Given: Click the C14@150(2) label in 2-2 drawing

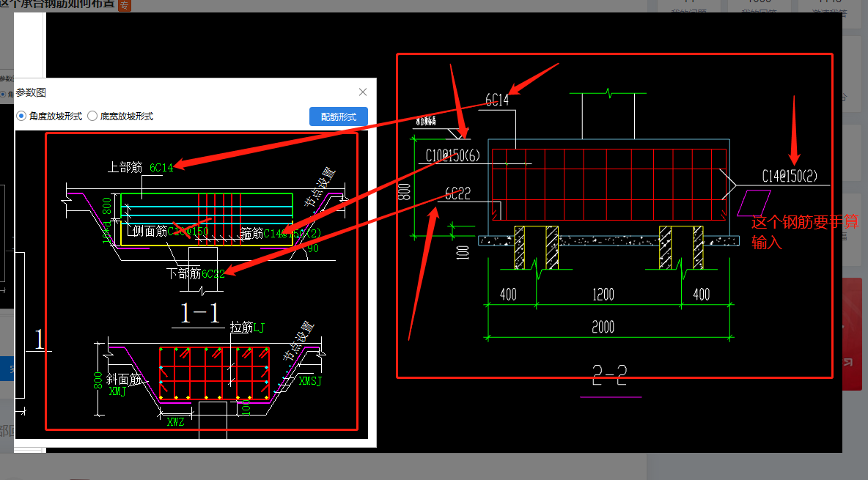Looking at the screenshot, I should [x=790, y=176].
